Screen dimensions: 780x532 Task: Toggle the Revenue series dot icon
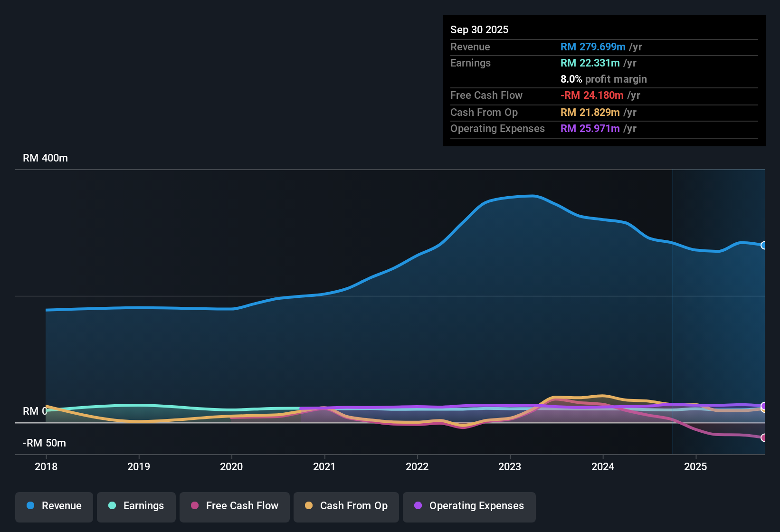pyautogui.click(x=30, y=506)
